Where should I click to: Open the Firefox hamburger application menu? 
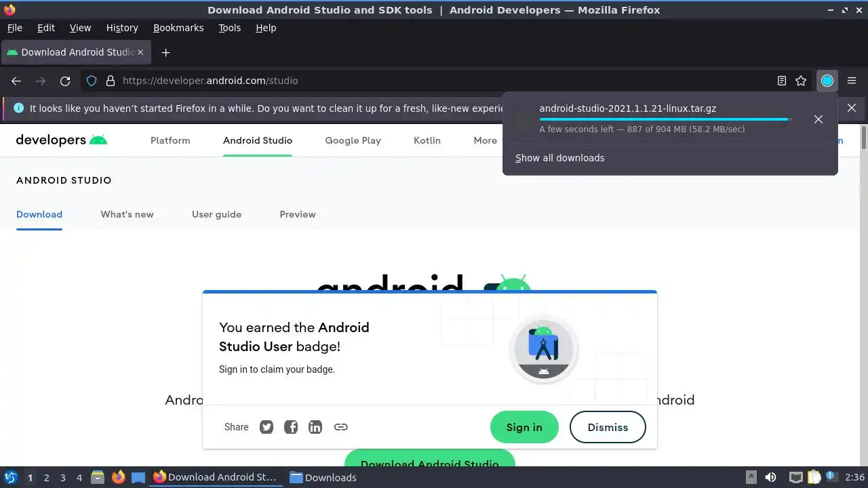coord(851,81)
